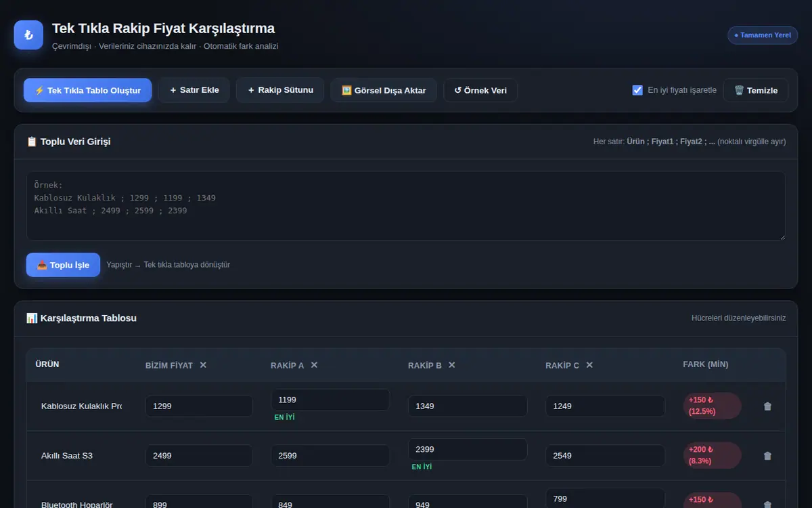Add a competitor column with Rakip Sütunu

(280, 90)
